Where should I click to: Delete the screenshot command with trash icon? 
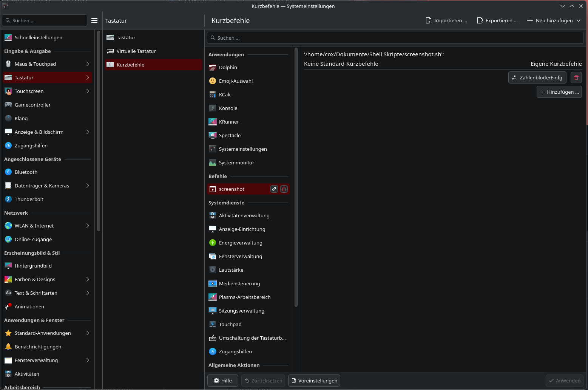(284, 189)
